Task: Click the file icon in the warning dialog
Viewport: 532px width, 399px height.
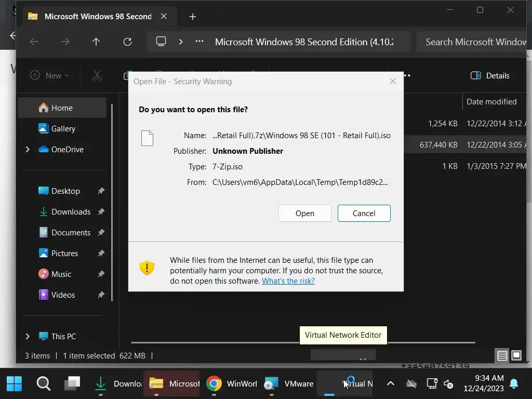Action: coord(147,138)
